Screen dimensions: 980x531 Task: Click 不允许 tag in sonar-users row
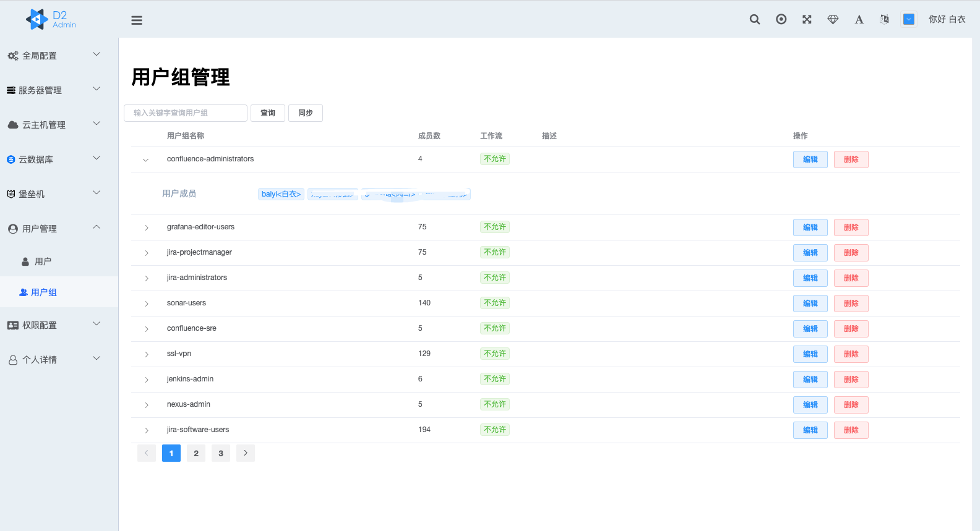click(x=495, y=303)
